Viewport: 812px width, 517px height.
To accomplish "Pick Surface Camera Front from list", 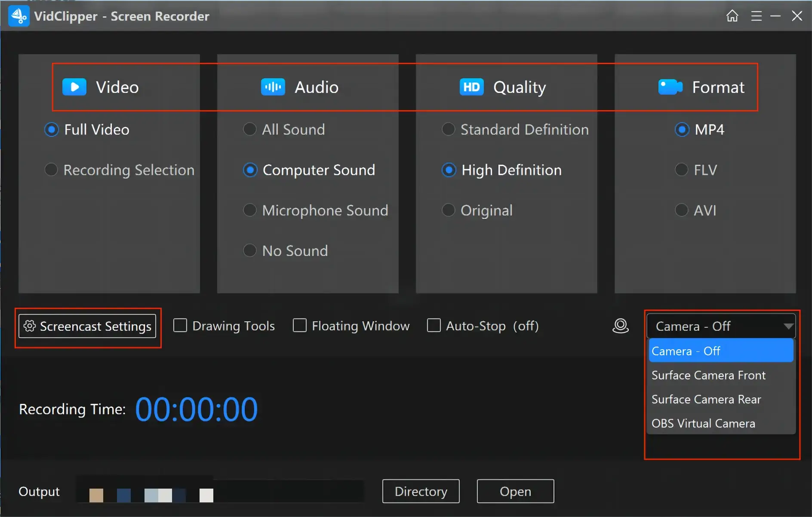I will pyautogui.click(x=721, y=375).
